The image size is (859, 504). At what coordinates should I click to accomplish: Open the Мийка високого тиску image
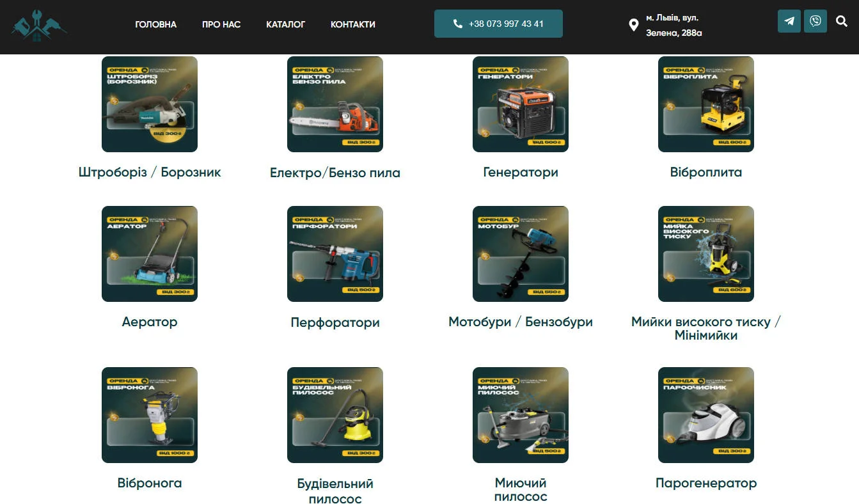coord(706,254)
